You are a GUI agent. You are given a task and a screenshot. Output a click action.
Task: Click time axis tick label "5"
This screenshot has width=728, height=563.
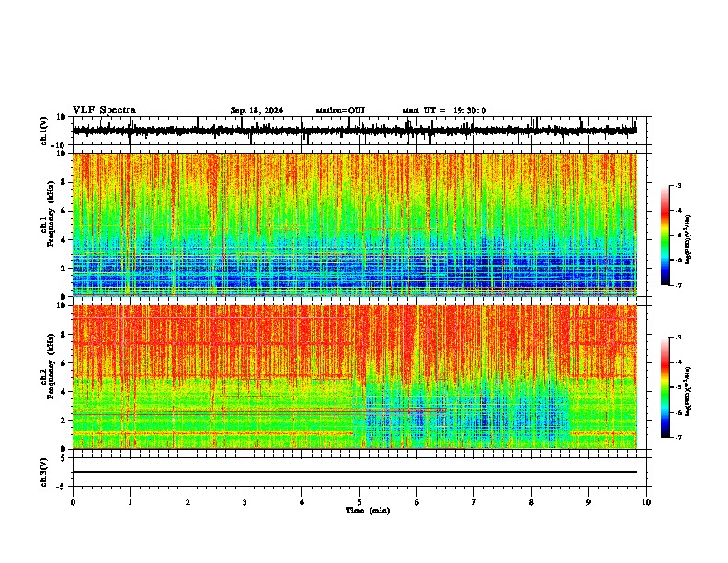point(359,502)
